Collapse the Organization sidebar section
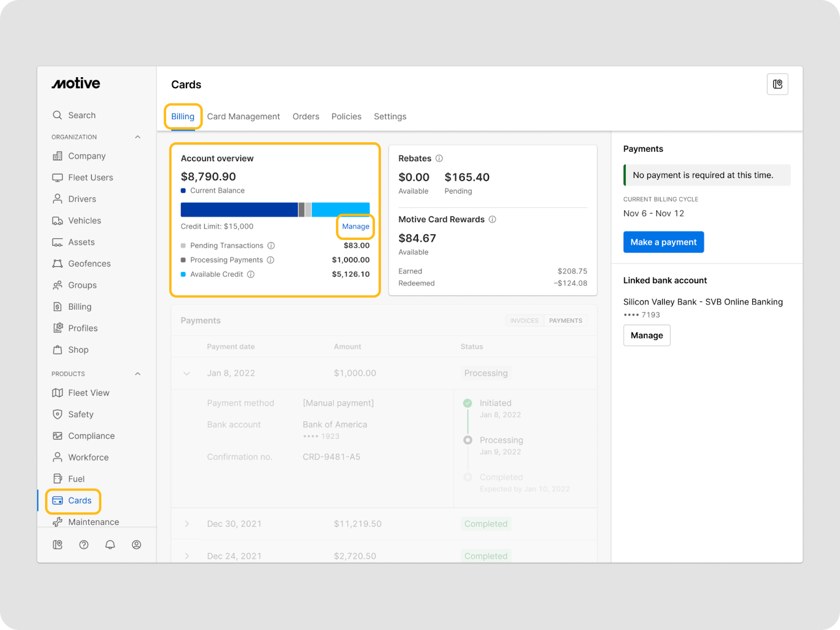The width and height of the screenshot is (840, 630). coord(138,137)
